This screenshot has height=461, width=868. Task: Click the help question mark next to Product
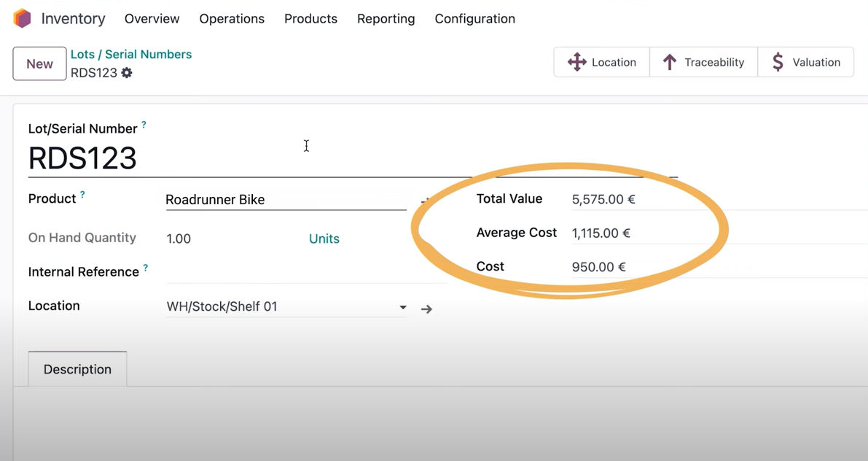[x=82, y=193]
